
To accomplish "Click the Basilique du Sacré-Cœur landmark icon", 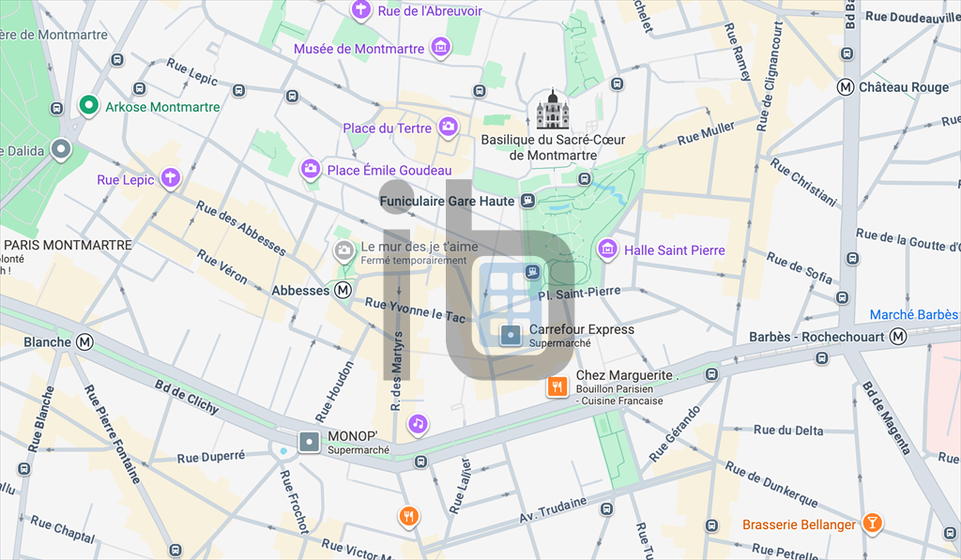I will 552,105.
